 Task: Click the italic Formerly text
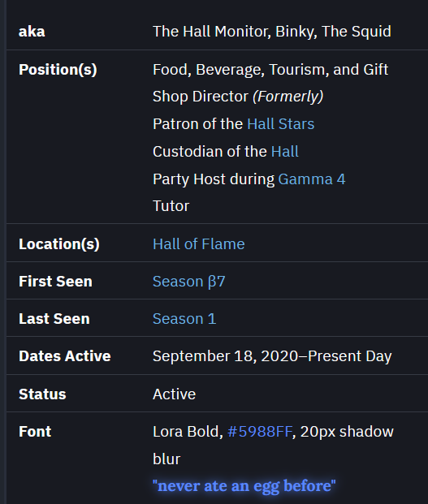pyautogui.click(x=288, y=97)
